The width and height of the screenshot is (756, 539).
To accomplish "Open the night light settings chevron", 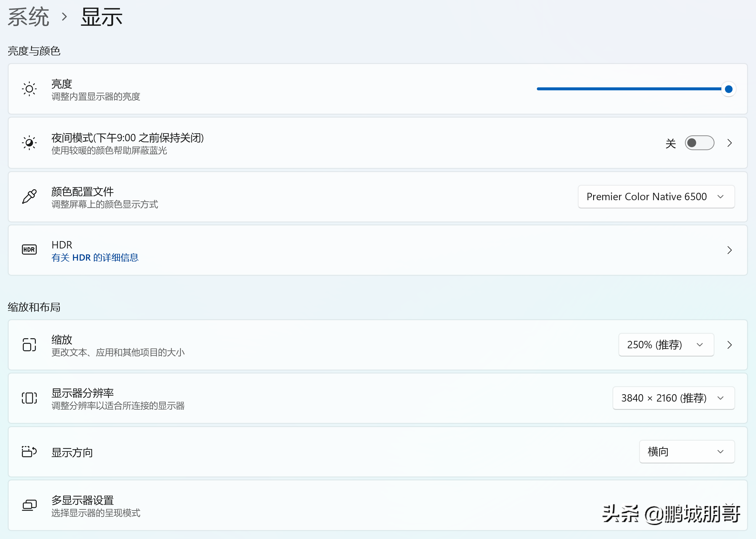I will 729,143.
